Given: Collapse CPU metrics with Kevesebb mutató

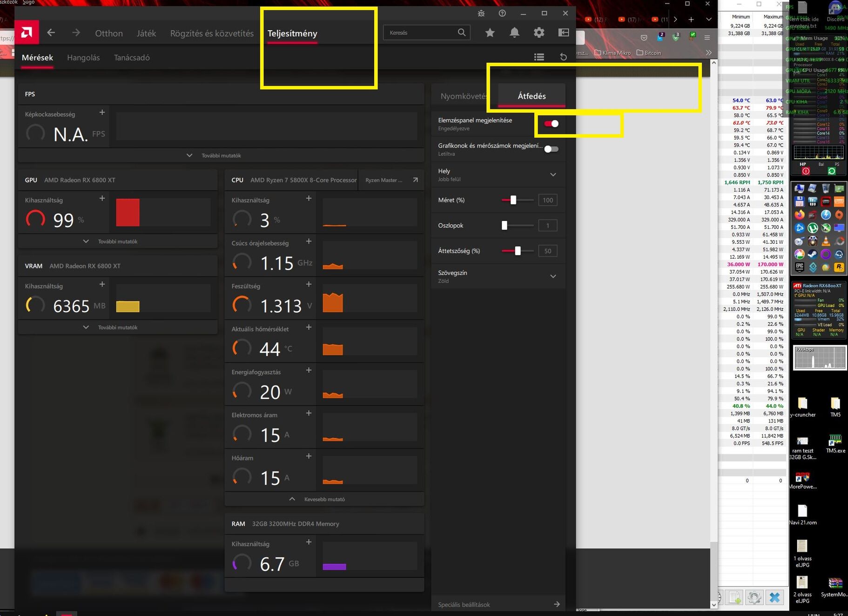Looking at the screenshot, I should [324, 499].
